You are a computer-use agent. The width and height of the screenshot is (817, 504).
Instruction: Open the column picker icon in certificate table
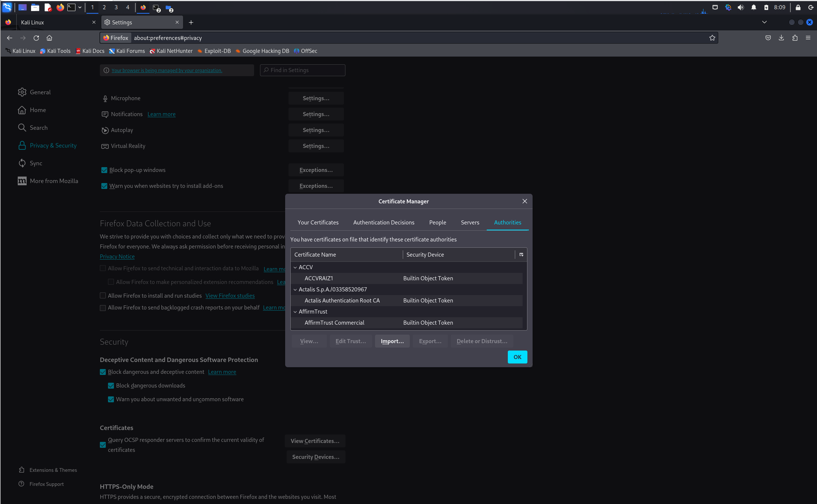point(521,254)
